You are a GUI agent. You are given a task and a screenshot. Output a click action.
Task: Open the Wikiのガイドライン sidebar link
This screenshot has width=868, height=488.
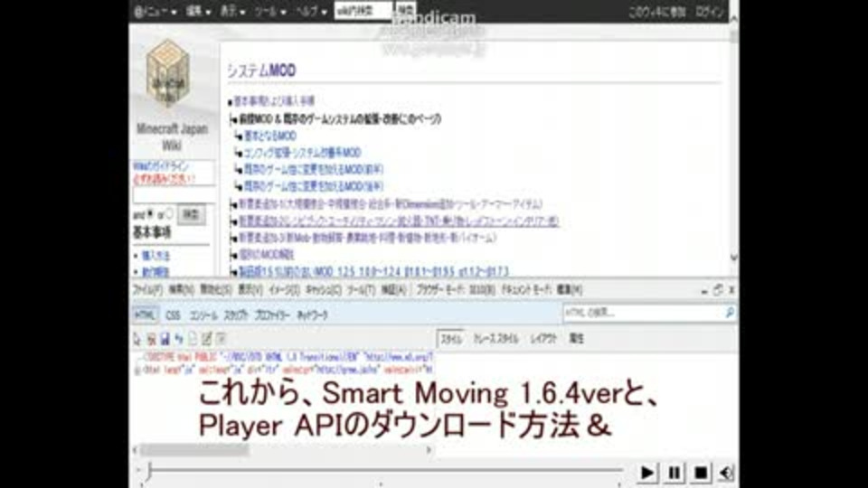click(x=161, y=166)
